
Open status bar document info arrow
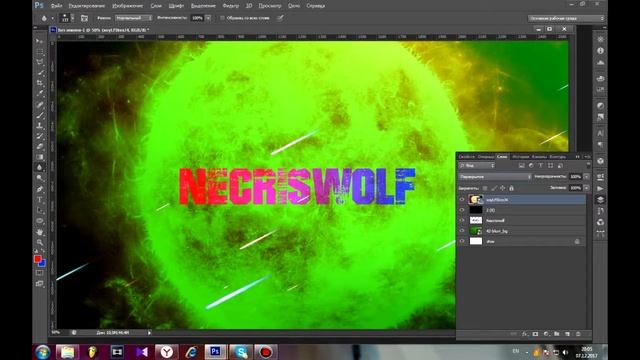click(149, 333)
